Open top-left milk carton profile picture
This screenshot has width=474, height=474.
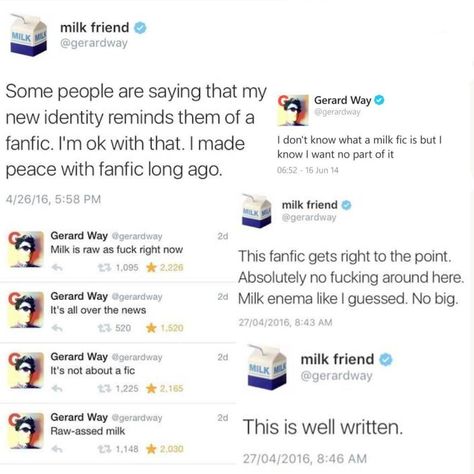coord(28,35)
